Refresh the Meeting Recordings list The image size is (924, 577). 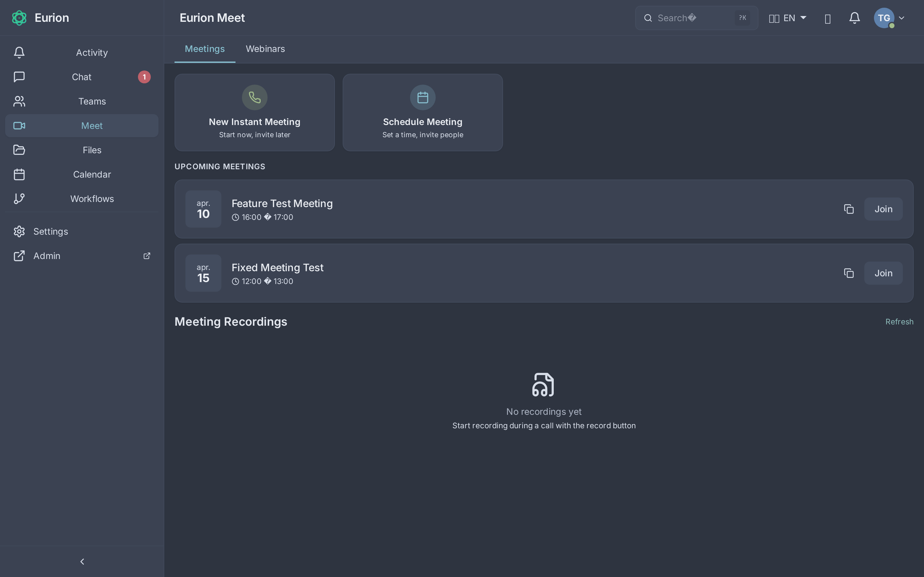tap(899, 321)
